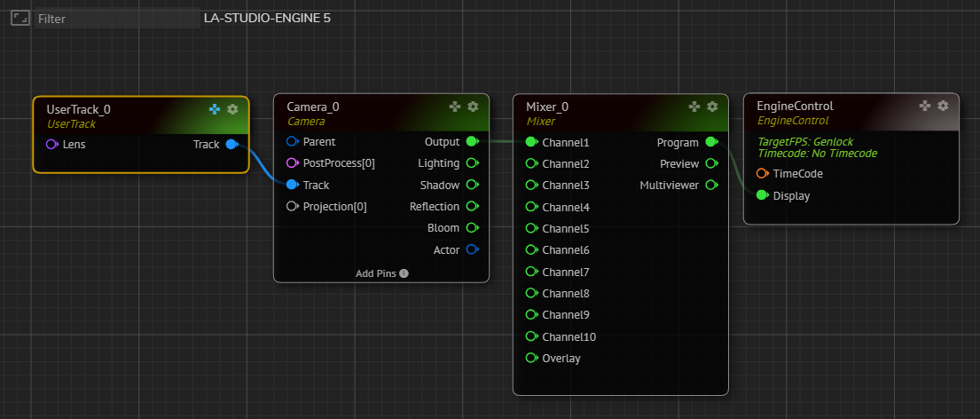Click the move icon on Camera_0 node
Screen dimensions: 980x419
coord(455,107)
